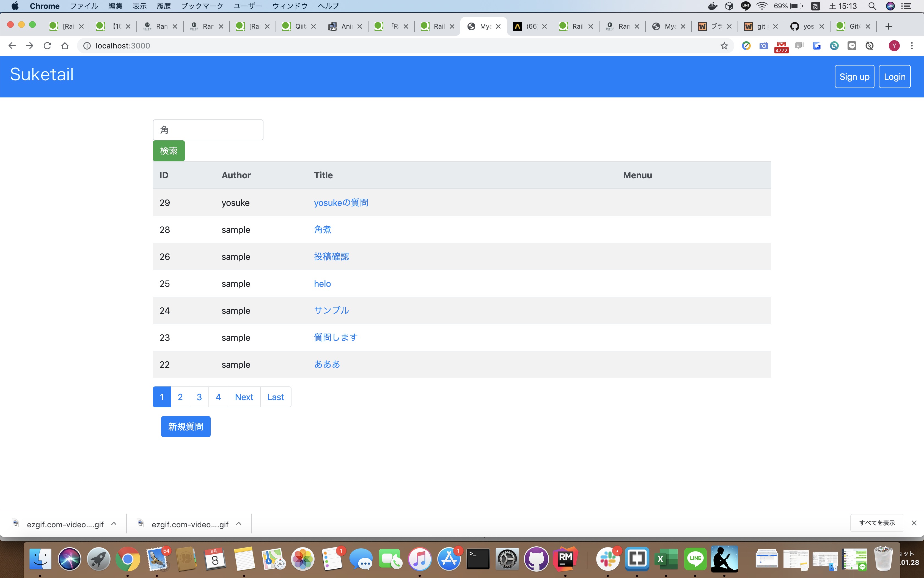Click すべてを表示 in downloads bar
Viewport: 924px width, 578px height.
[x=877, y=523]
